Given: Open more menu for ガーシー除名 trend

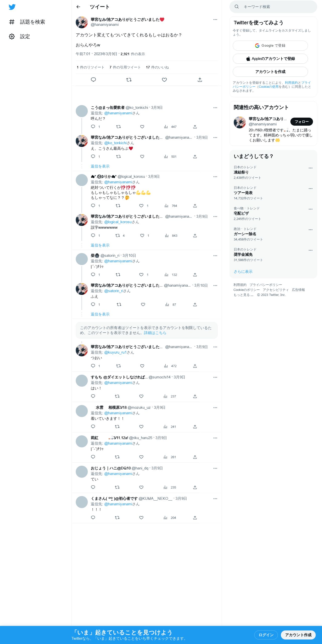Looking at the screenshot, I should coord(310,230).
